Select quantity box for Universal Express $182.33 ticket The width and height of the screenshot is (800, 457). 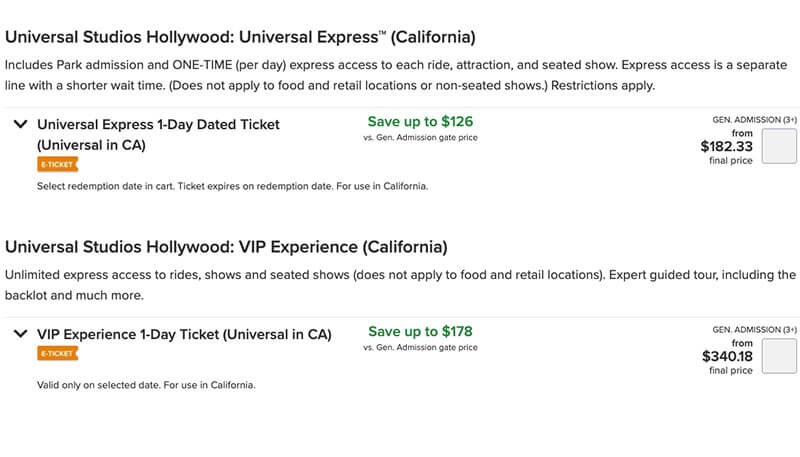779,146
